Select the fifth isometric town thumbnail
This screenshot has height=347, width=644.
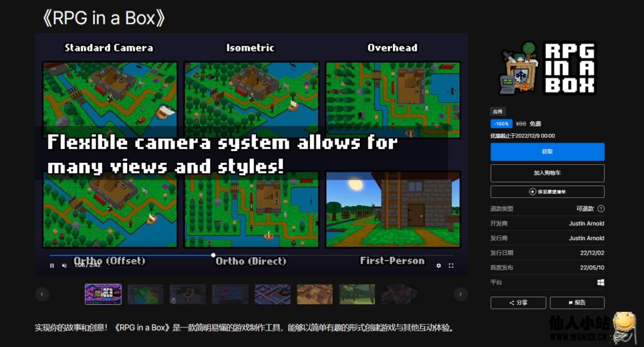pyautogui.click(x=272, y=294)
